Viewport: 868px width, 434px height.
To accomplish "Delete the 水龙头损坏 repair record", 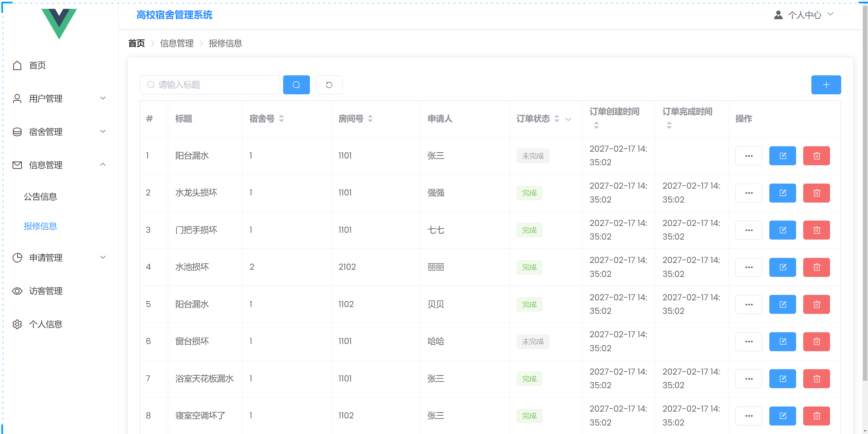I will tap(816, 193).
